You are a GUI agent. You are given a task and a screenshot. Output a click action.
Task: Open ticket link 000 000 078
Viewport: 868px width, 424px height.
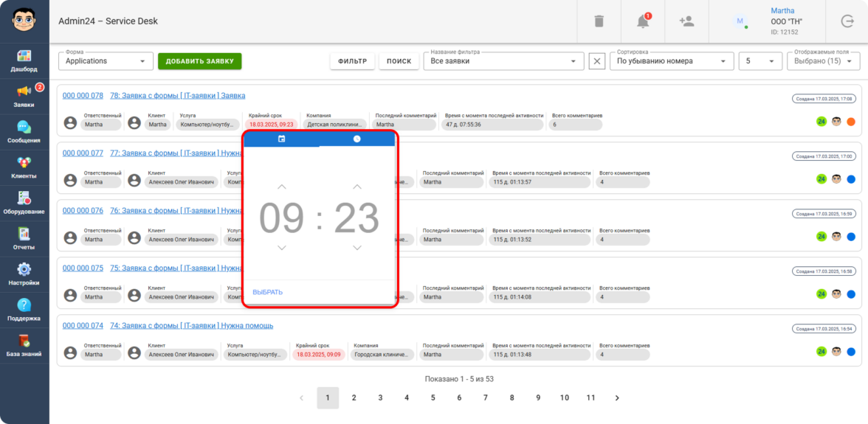[x=83, y=96]
